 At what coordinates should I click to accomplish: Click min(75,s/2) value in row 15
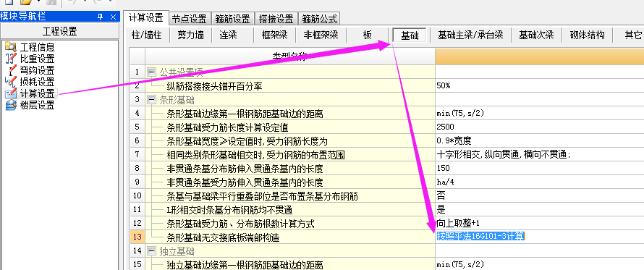pos(539,264)
